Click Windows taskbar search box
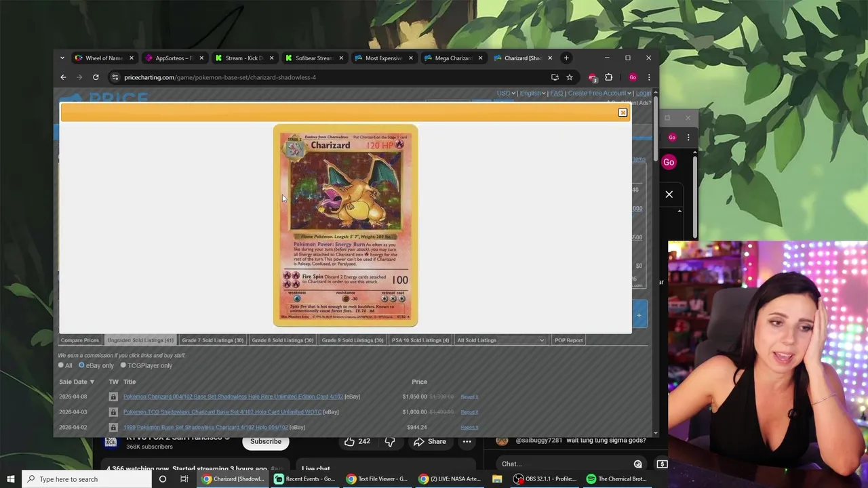868x488 pixels. click(87, 479)
